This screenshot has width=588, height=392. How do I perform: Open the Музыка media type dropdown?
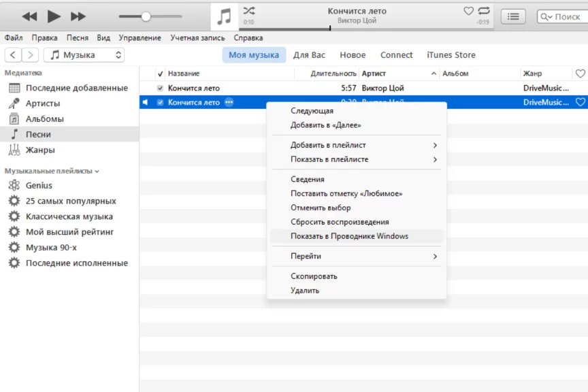[84, 55]
